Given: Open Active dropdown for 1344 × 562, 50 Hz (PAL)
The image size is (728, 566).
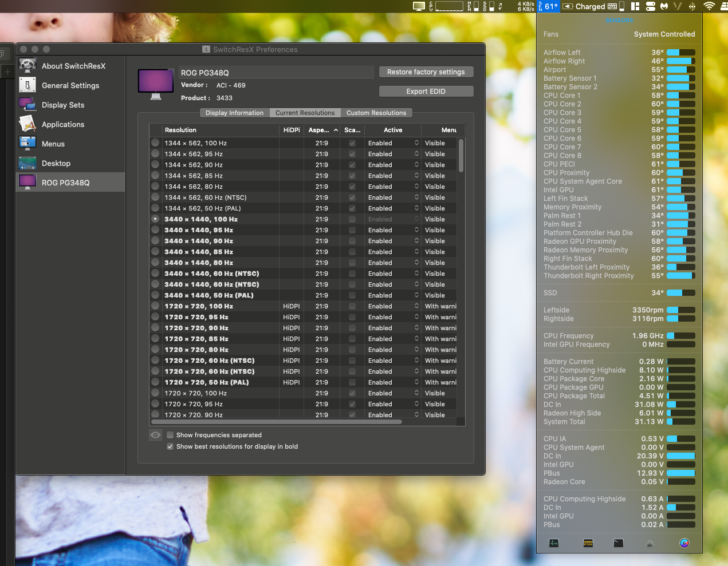Looking at the screenshot, I should click(x=393, y=208).
